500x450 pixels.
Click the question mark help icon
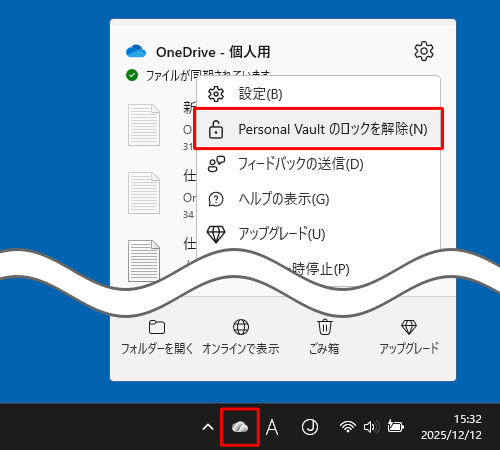coord(216,199)
